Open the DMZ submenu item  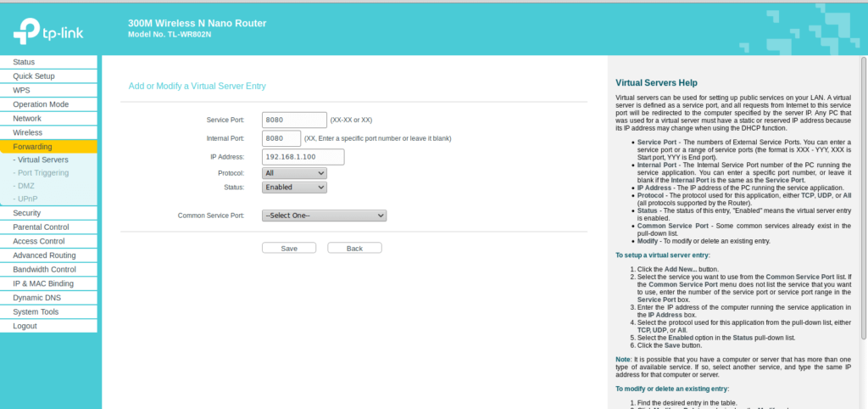point(25,186)
